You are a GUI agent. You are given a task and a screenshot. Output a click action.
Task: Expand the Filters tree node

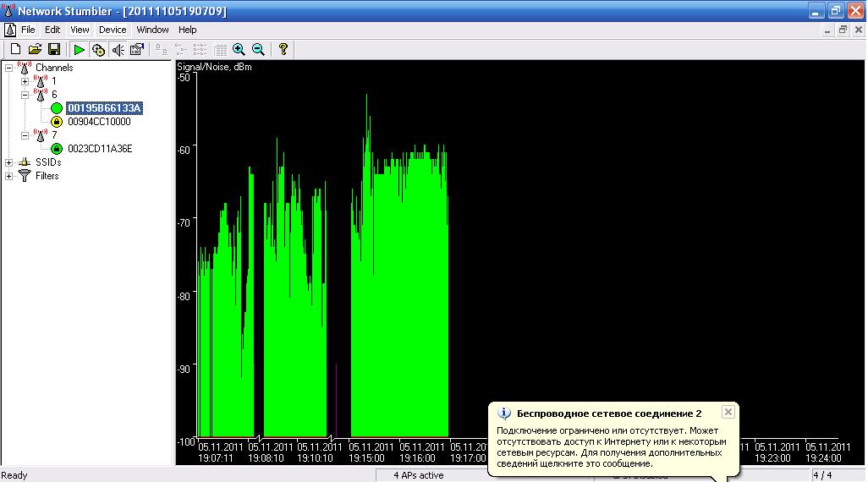[x=9, y=176]
